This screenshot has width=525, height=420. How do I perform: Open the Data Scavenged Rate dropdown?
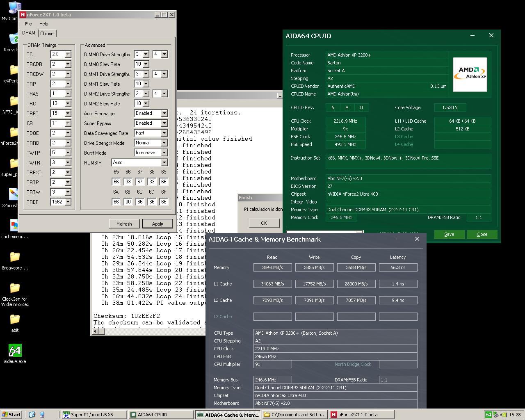coord(164,133)
